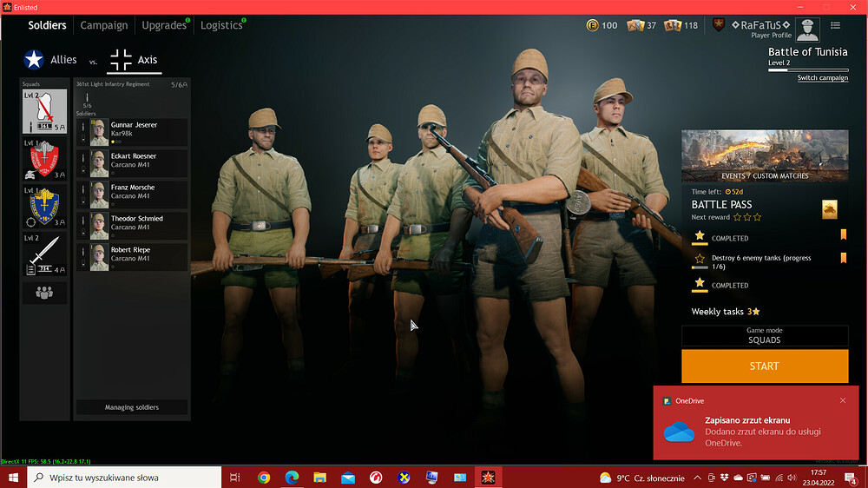Click the Battle of Tunisia level progress bar
Screen dimensions: 868x488
click(808, 70)
